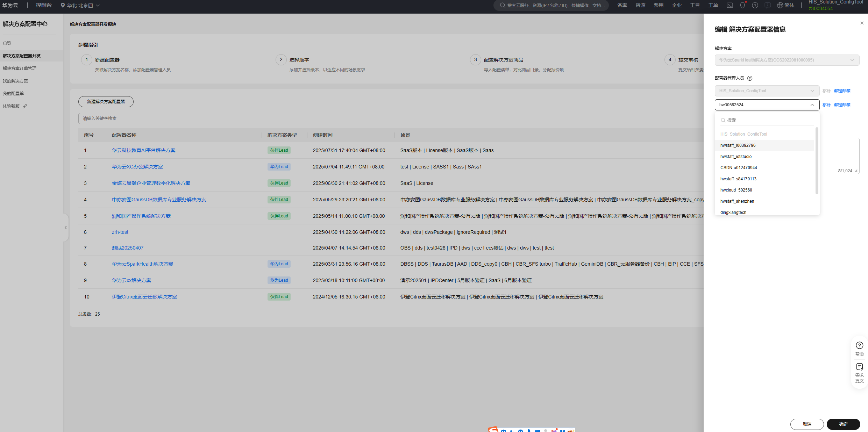Click the region location pin icon
This screenshot has width=868, height=432.
pyautogui.click(x=63, y=5)
